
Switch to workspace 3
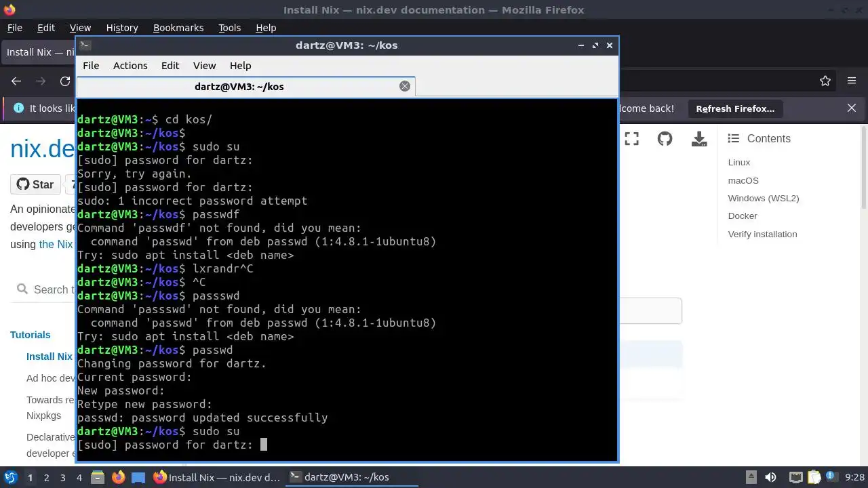62,478
